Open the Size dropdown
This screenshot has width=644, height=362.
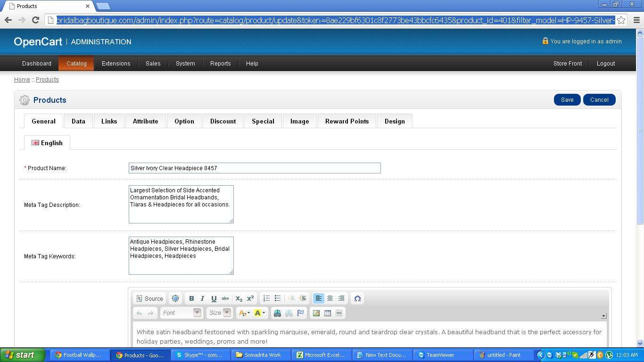220,313
